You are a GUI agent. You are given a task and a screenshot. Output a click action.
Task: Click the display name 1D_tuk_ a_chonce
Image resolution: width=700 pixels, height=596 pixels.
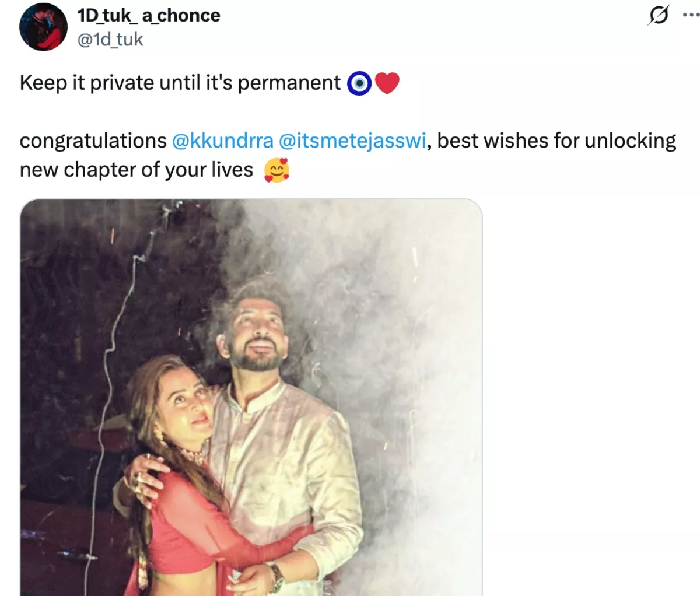coord(149,15)
